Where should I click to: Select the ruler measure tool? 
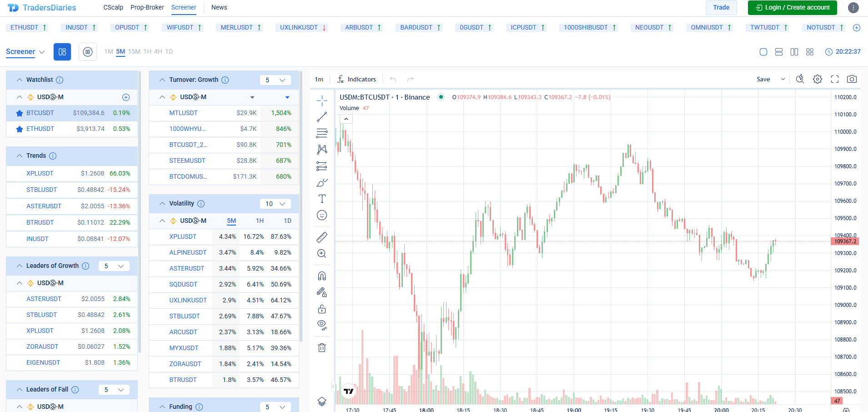[x=322, y=237]
